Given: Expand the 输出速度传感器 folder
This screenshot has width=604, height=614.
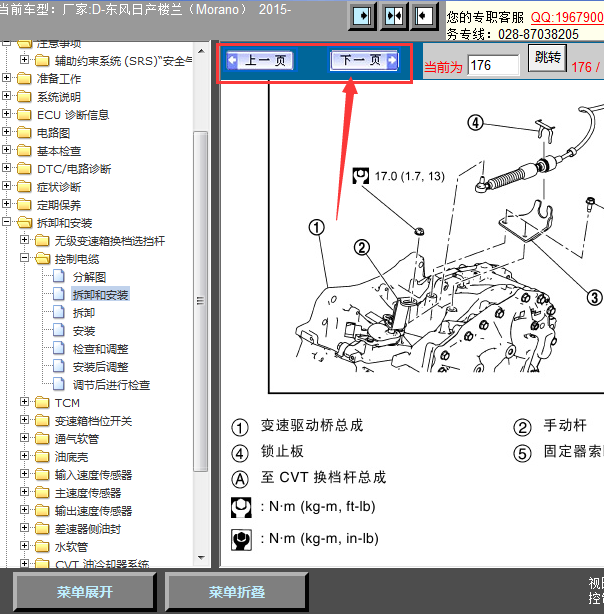Looking at the screenshot, I should pos(24,510).
